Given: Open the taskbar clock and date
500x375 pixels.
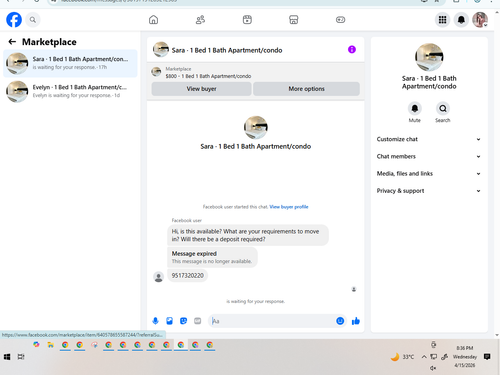Looking at the screenshot, I should [465, 357].
